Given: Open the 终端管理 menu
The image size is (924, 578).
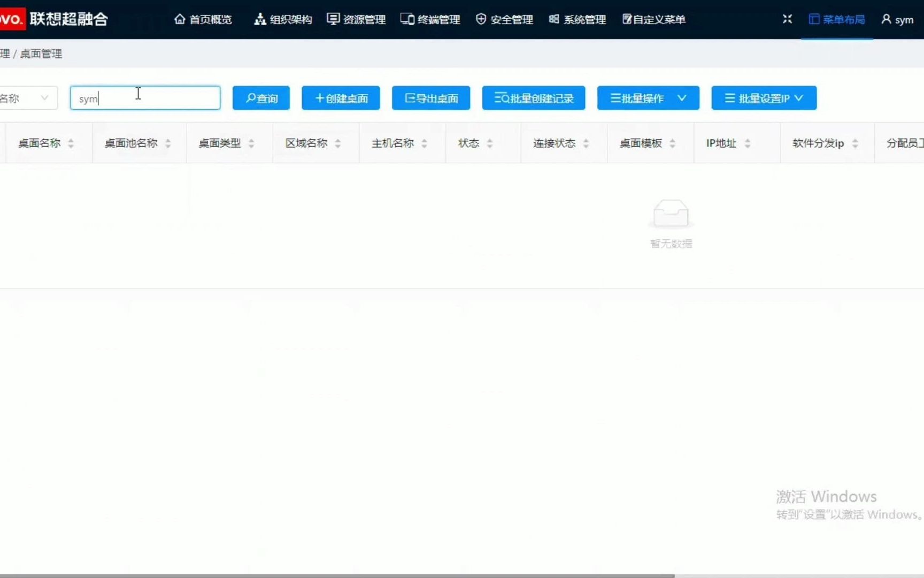Looking at the screenshot, I should point(430,20).
